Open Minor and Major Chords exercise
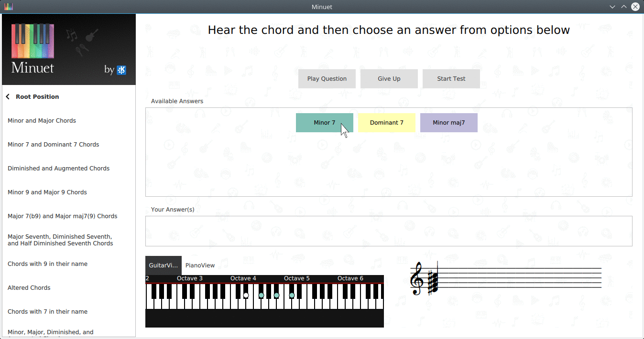 pyautogui.click(x=42, y=121)
